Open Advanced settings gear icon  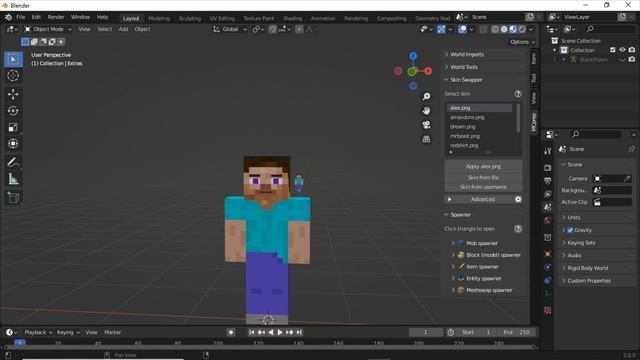click(518, 200)
